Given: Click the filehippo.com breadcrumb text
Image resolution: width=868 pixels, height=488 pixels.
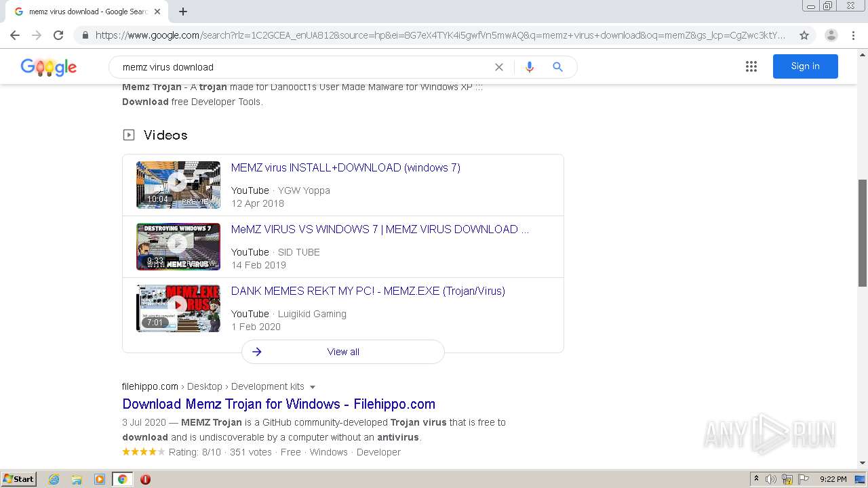Looking at the screenshot, I should (150, 386).
